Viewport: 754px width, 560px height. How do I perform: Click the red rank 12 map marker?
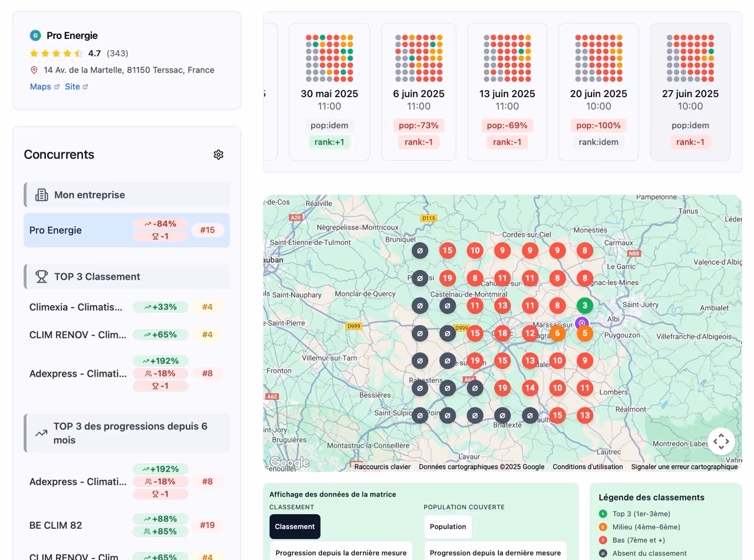(530, 333)
